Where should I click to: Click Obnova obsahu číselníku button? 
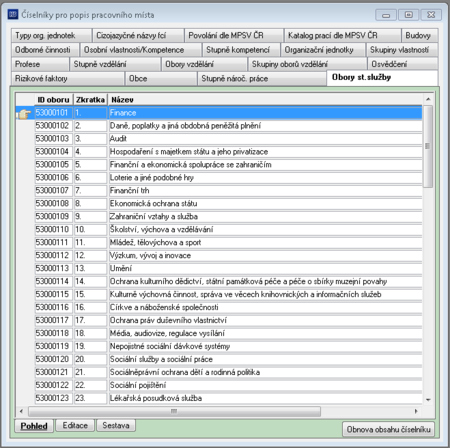pyautogui.click(x=389, y=429)
